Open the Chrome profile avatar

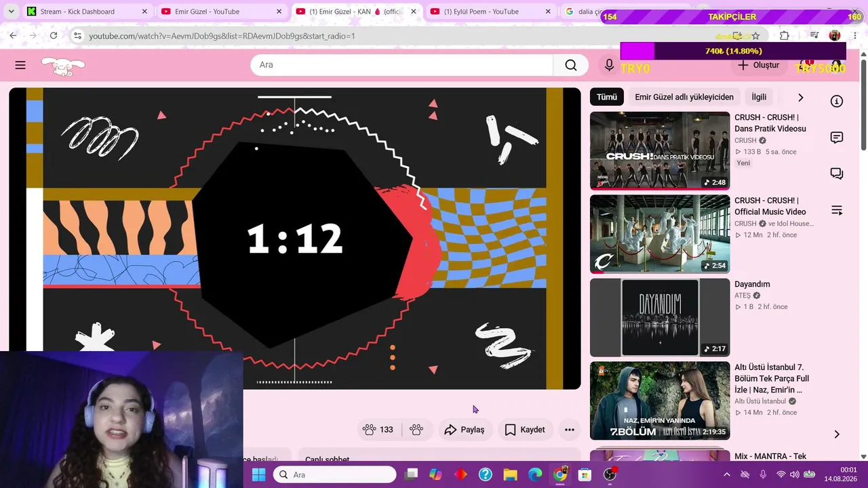click(x=835, y=36)
